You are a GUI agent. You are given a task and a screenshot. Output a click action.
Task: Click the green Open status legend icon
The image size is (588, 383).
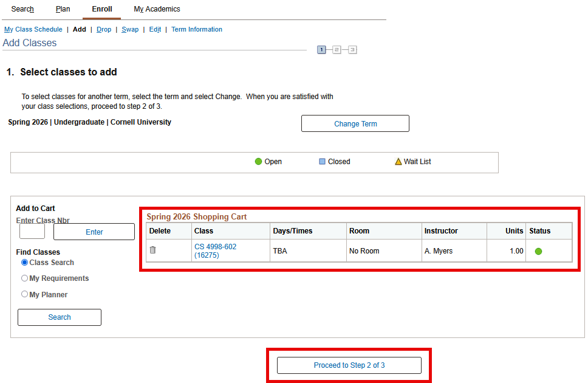(258, 161)
